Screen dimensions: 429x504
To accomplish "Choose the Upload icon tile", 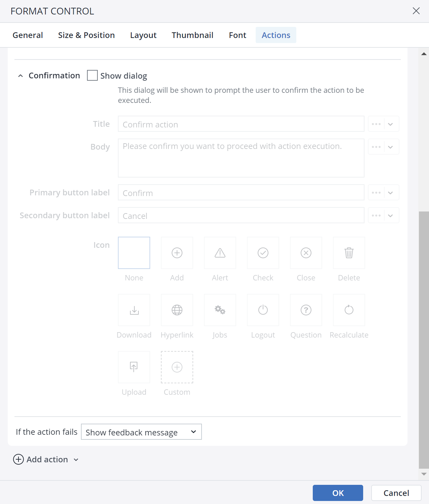I will (134, 367).
